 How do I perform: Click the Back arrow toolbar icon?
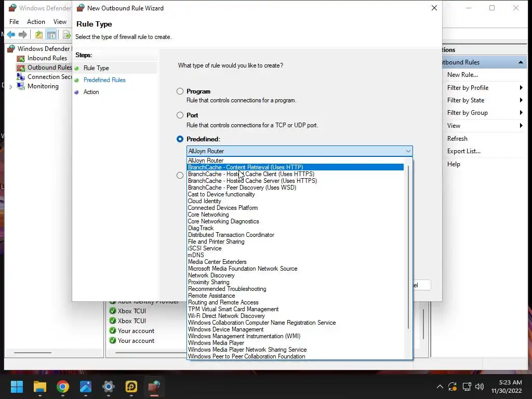point(11,34)
